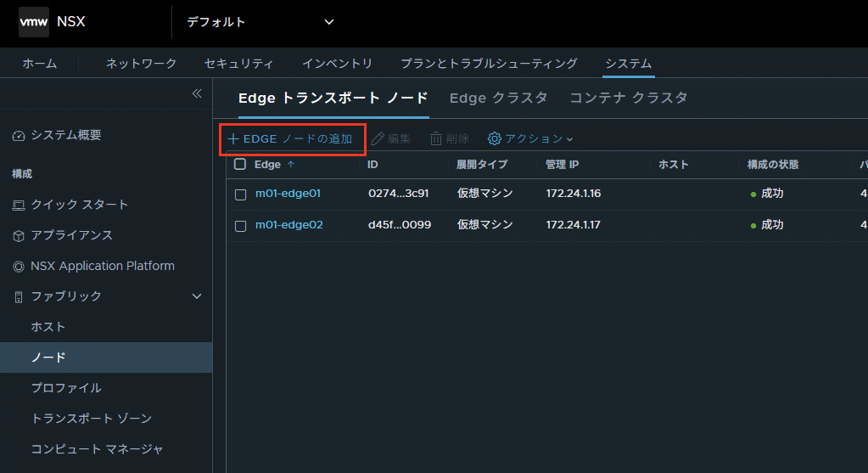Click the ホスト column header
This screenshot has height=473, width=868.
coord(673,165)
